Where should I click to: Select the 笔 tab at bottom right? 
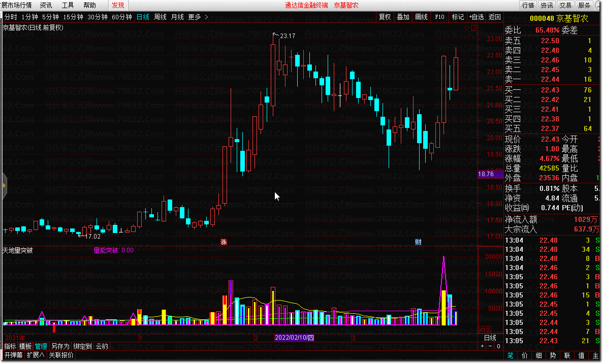pyautogui.click(x=510, y=355)
